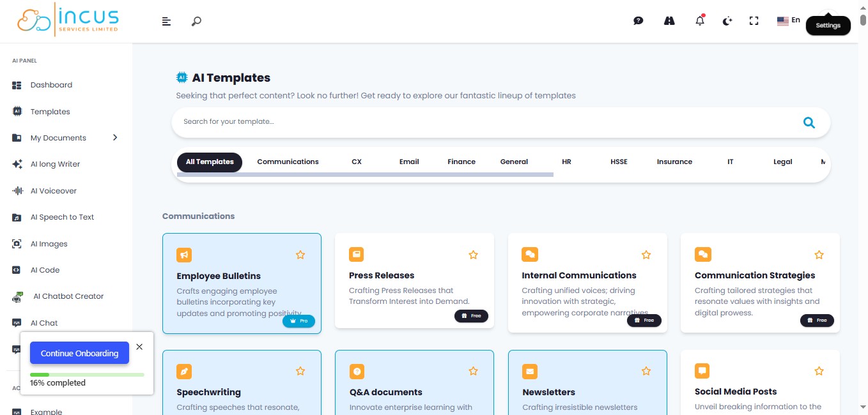
Task: Collapse the sidebar with the hamburger icon
Action: click(x=166, y=22)
